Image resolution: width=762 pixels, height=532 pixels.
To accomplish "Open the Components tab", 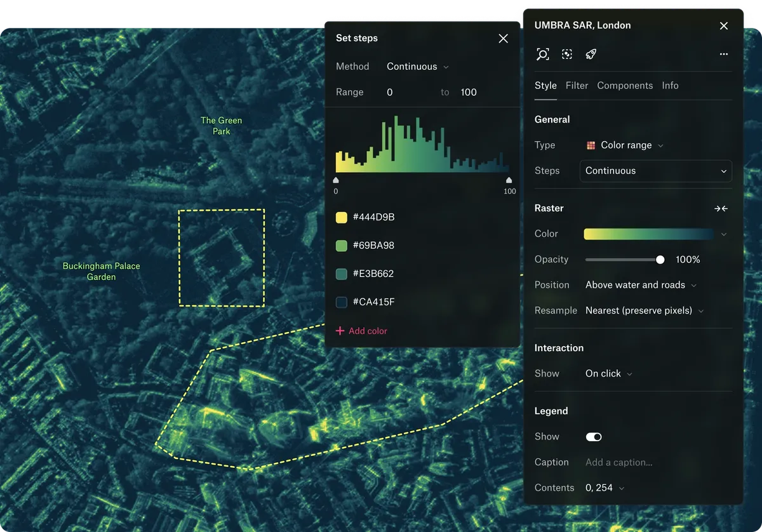I will click(625, 86).
